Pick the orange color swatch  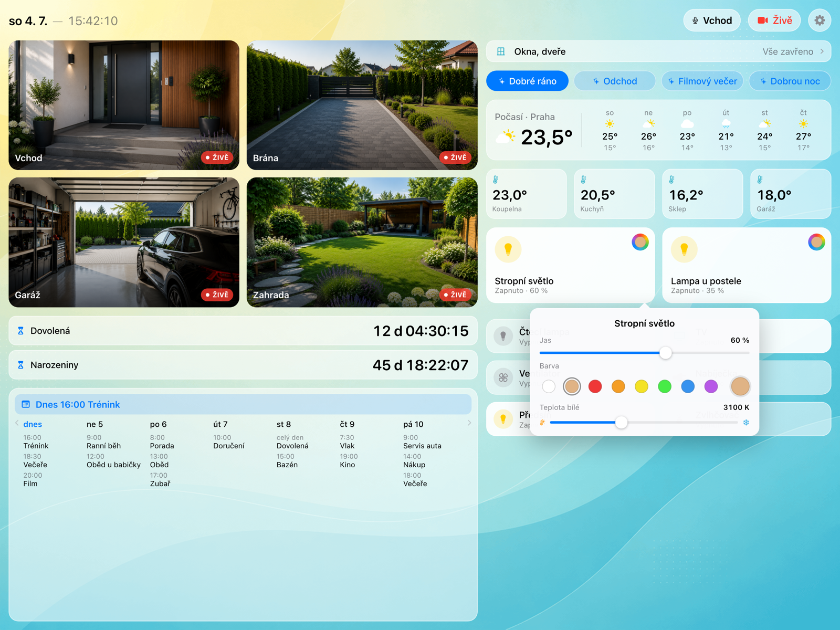pyautogui.click(x=618, y=386)
